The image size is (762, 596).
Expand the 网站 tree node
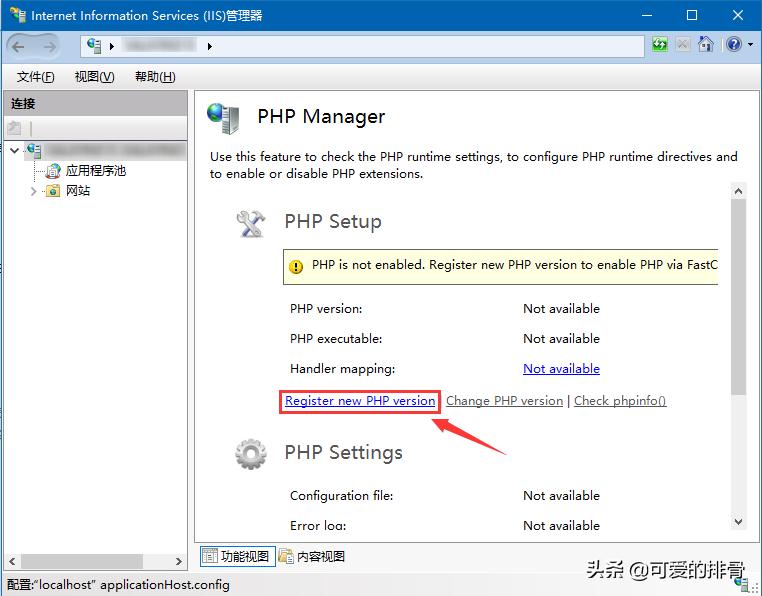(33, 191)
